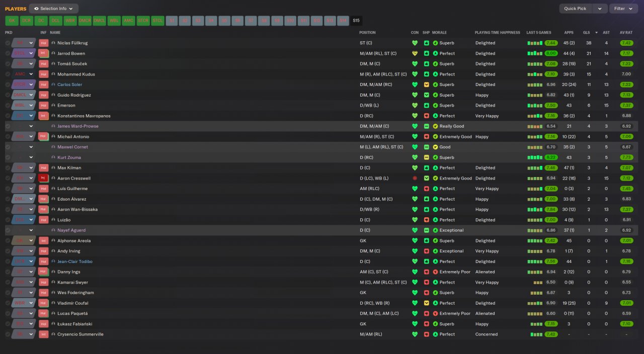Image resolution: width=644 pixels, height=354 pixels.
Task: Click the Quick Pick button
Action: coord(576,9)
